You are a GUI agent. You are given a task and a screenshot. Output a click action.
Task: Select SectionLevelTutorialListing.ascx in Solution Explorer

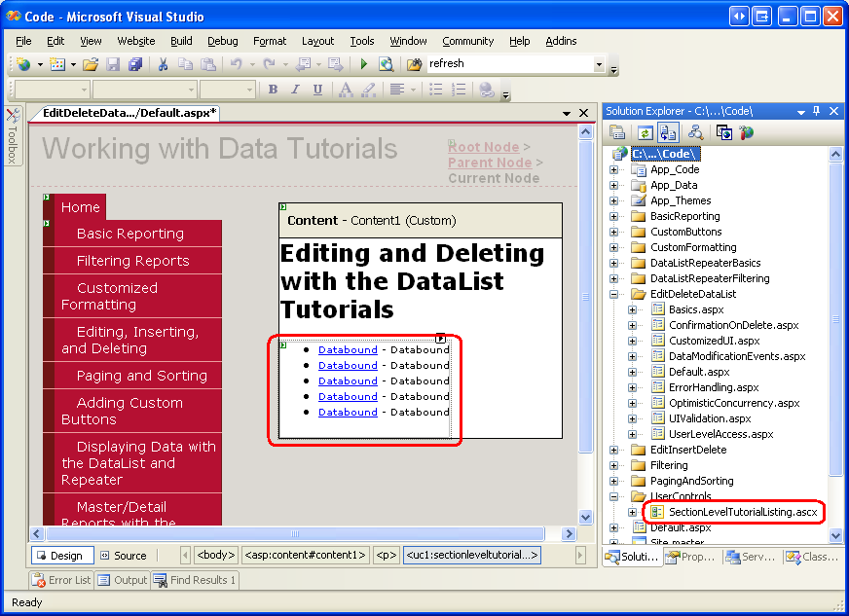[744, 512]
